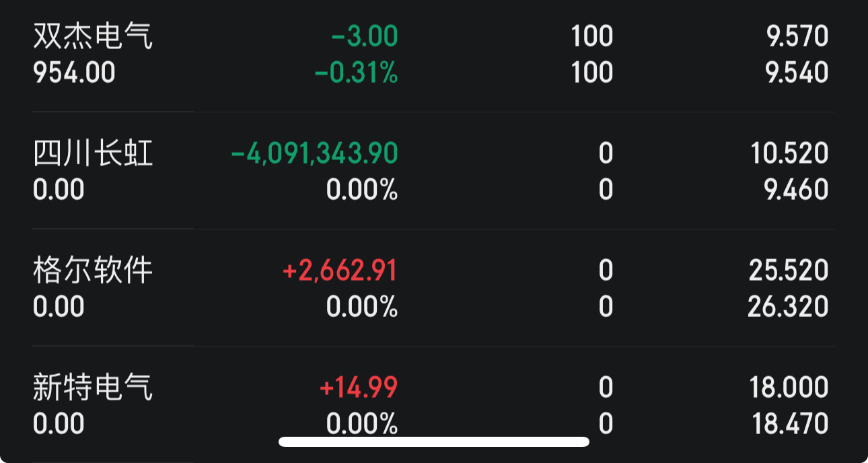868x463 pixels.
Task: Click the white home indicator bar
Action: [434, 441]
